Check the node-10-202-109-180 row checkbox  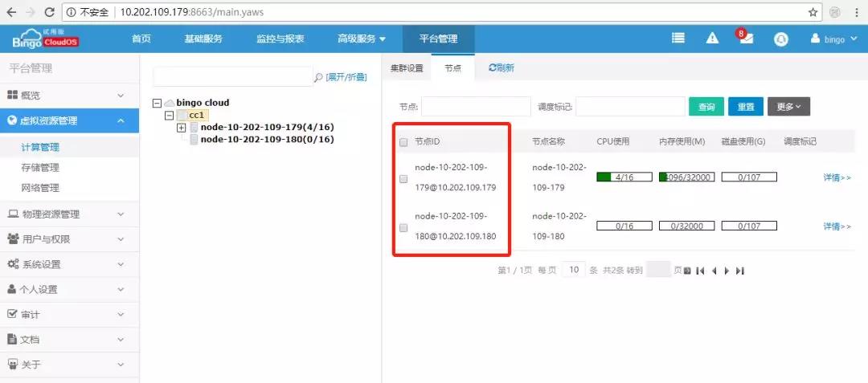[x=403, y=227]
